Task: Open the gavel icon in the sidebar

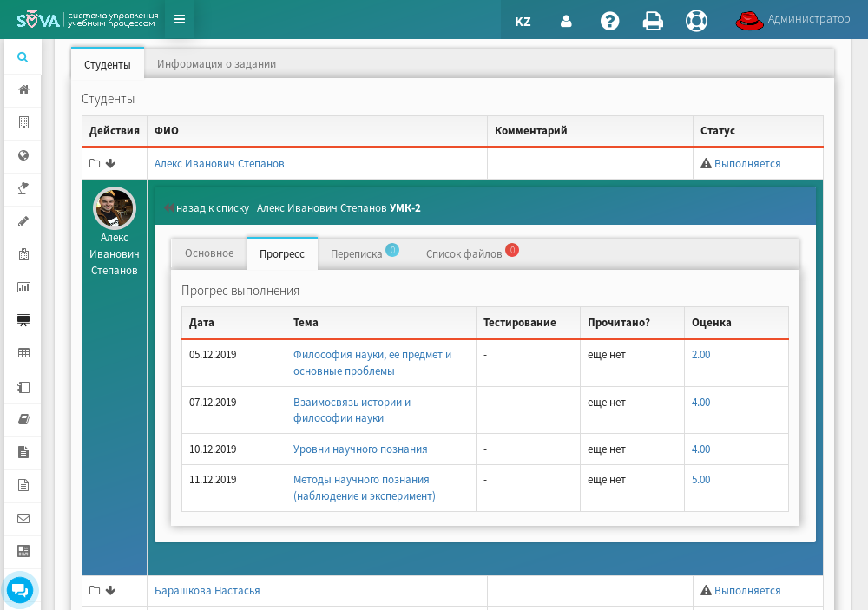Action: pyautogui.click(x=23, y=189)
